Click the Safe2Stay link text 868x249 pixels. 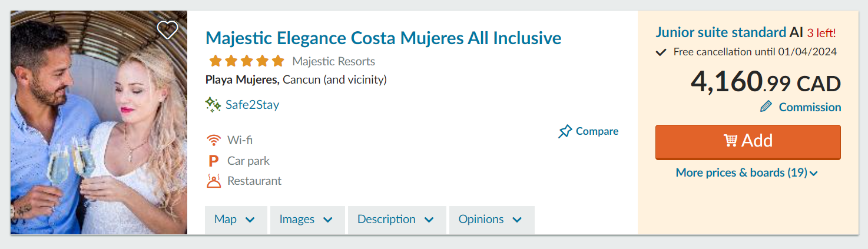click(x=252, y=105)
